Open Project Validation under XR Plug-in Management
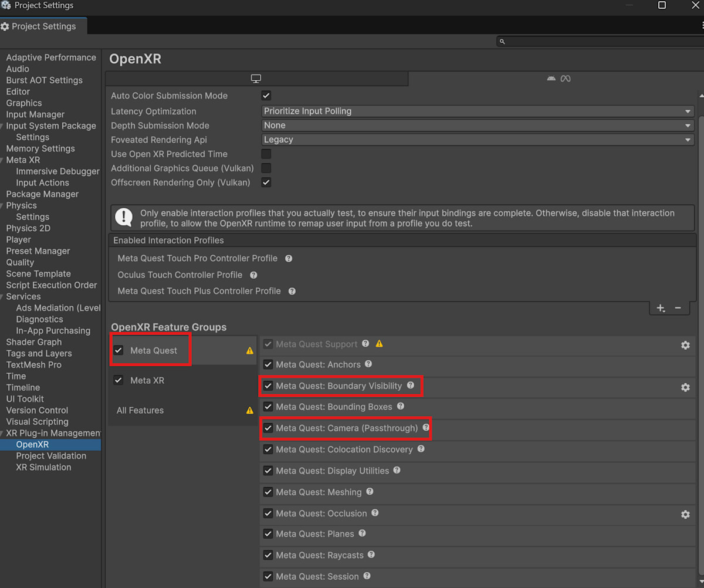Image resolution: width=704 pixels, height=588 pixels. coord(51,456)
